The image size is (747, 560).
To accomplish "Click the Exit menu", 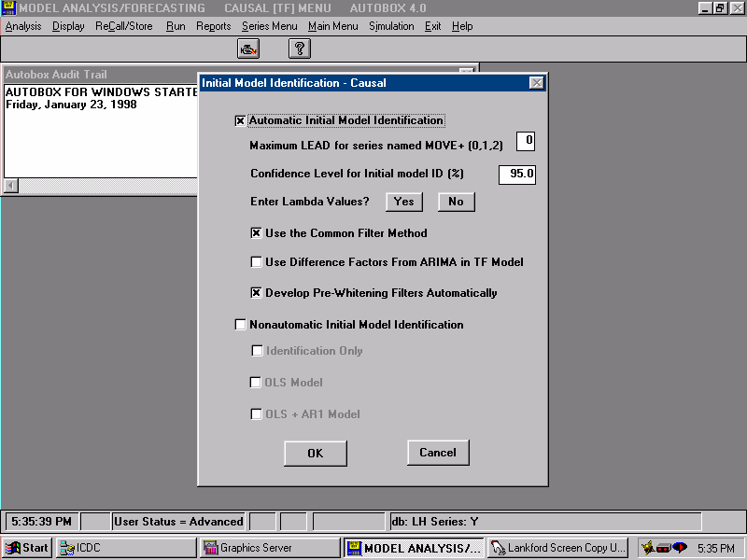I will (x=432, y=26).
